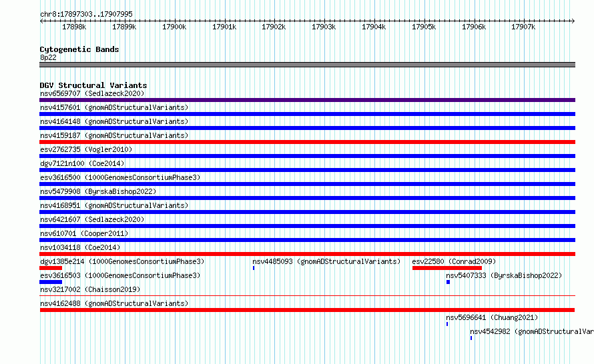Click the 17905k ruler position

click(x=424, y=27)
